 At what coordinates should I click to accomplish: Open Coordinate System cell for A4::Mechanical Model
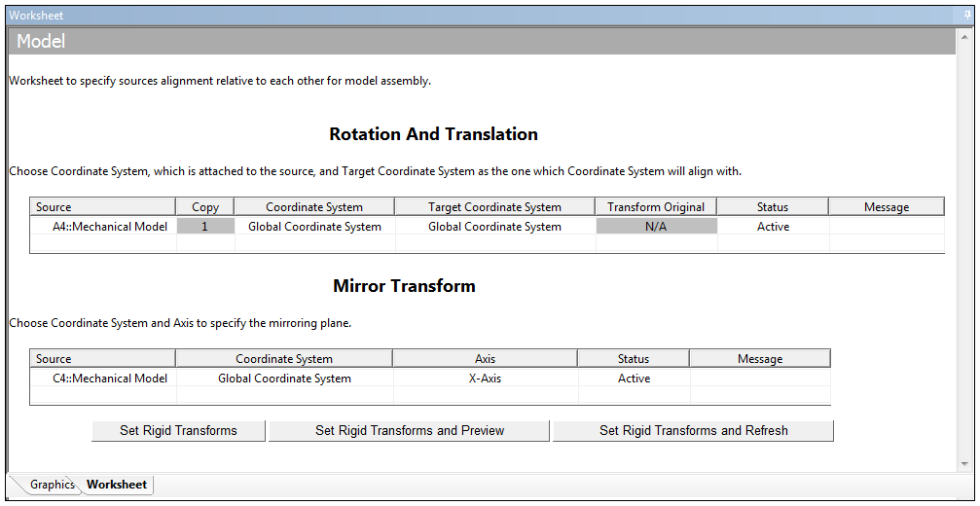314,227
